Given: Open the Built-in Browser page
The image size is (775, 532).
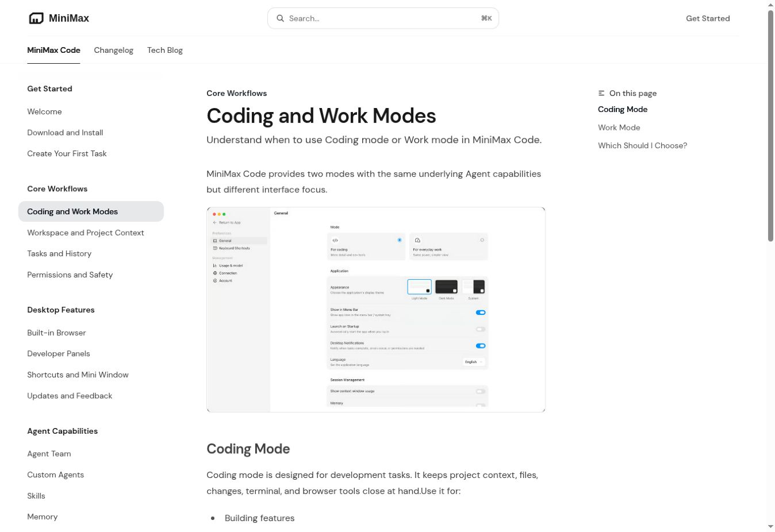Looking at the screenshot, I should click(x=56, y=333).
